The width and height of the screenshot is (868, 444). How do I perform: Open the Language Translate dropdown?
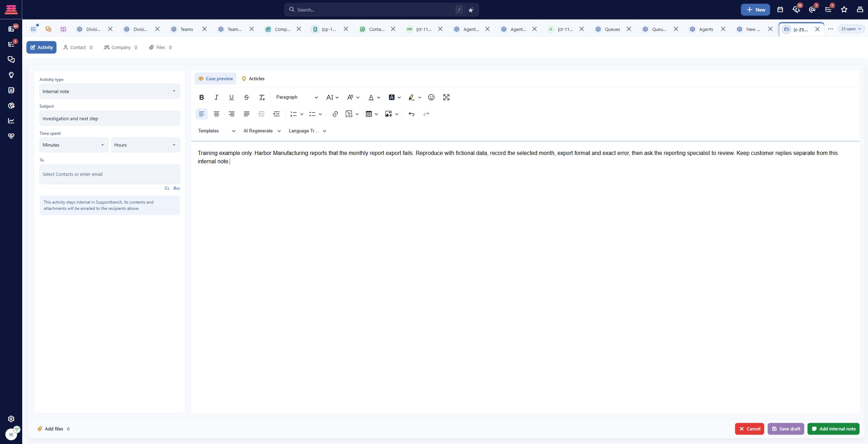pyautogui.click(x=307, y=131)
